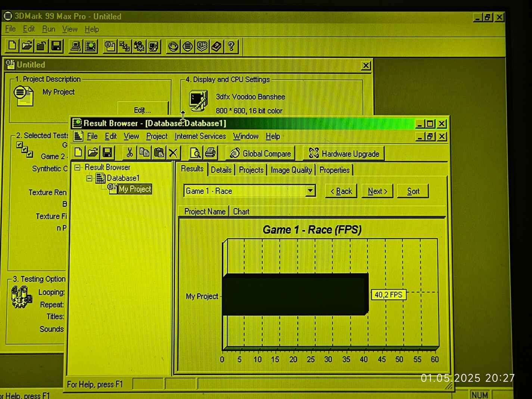The image size is (532, 399).
Task: Click the select tests checkmarks icon in 3DMark toolbar
Action: tap(125, 46)
